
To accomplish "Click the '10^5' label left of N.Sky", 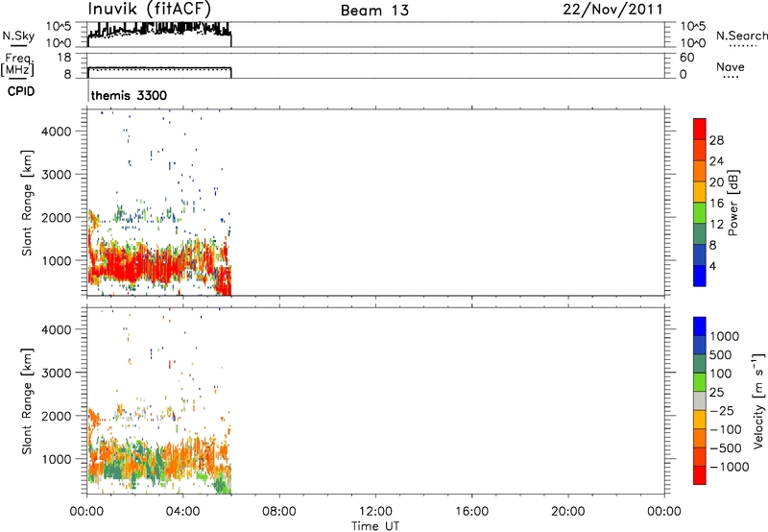I will 59,26.
